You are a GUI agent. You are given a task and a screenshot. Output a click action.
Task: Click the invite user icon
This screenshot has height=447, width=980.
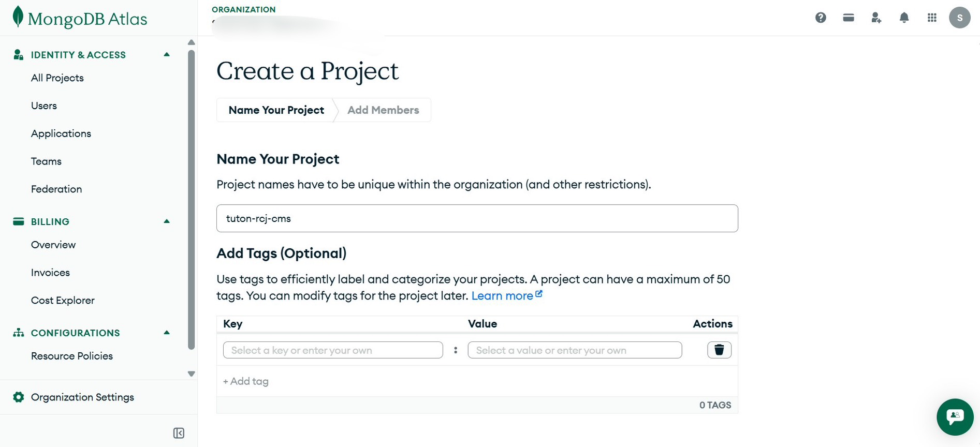click(x=876, y=18)
